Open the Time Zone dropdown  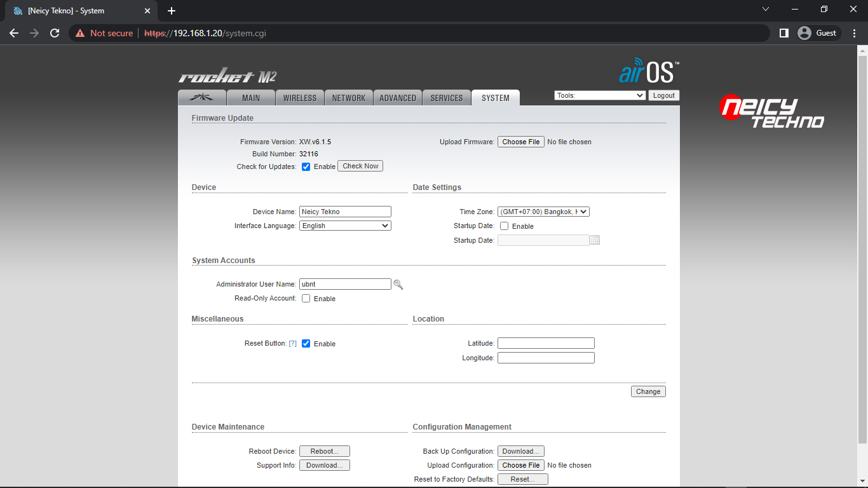click(x=543, y=212)
